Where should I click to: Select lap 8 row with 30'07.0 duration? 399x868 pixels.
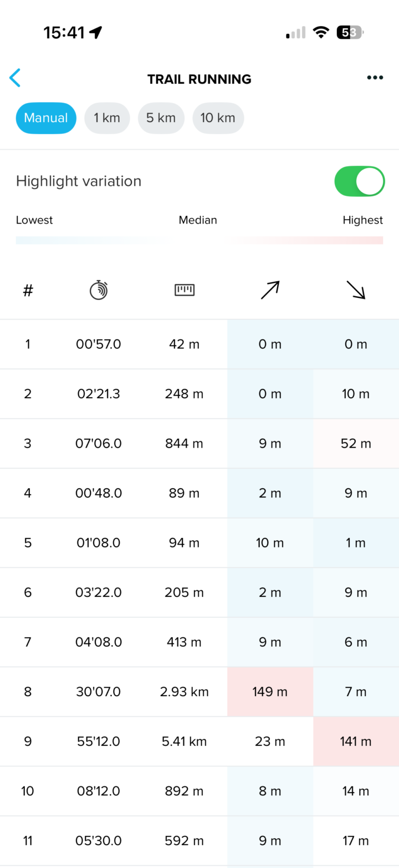(99, 692)
